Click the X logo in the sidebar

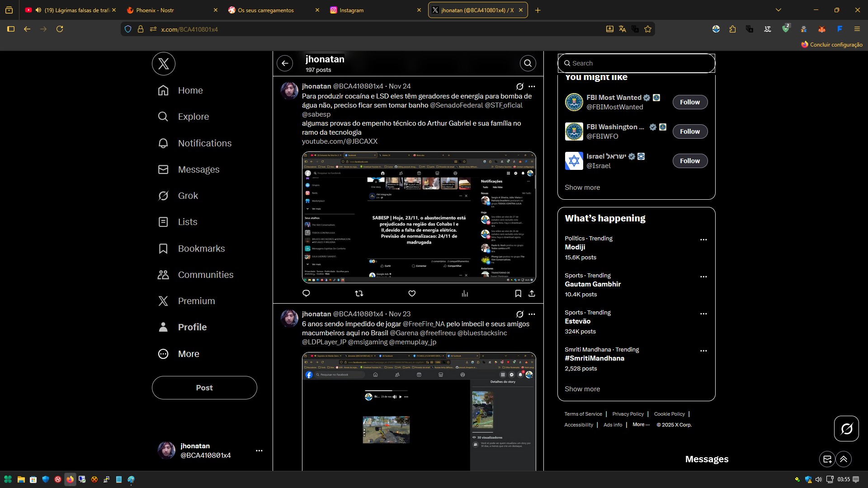coord(163,64)
